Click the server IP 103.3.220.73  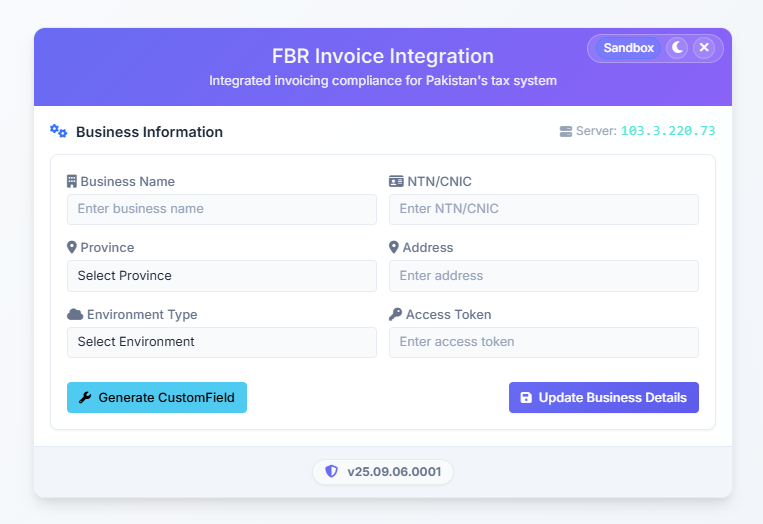pyautogui.click(x=668, y=131)
